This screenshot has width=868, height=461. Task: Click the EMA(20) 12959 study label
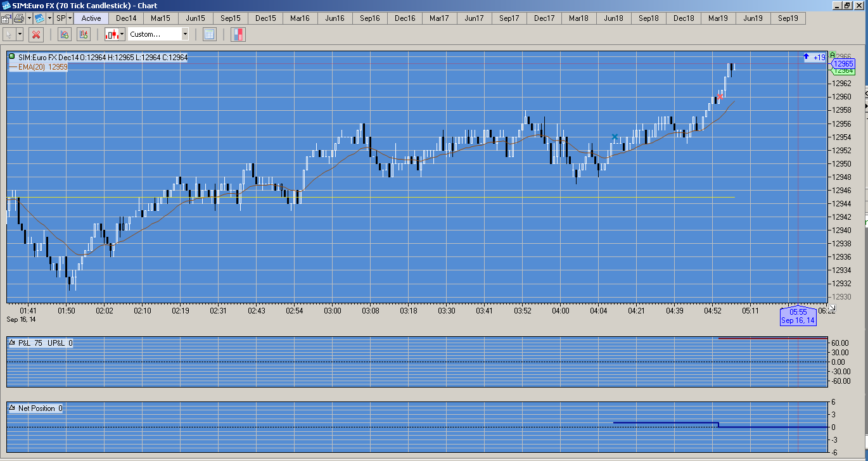(39, 66)
